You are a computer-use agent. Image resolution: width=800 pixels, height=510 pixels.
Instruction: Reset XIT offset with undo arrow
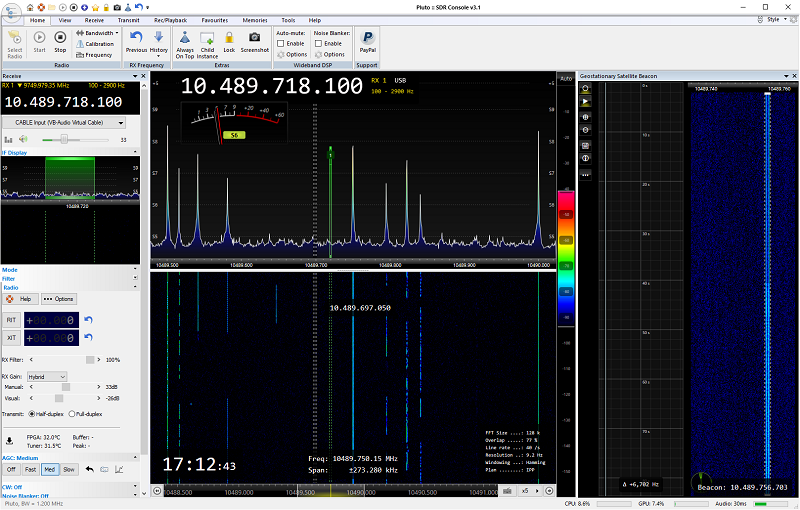(88, 337)
